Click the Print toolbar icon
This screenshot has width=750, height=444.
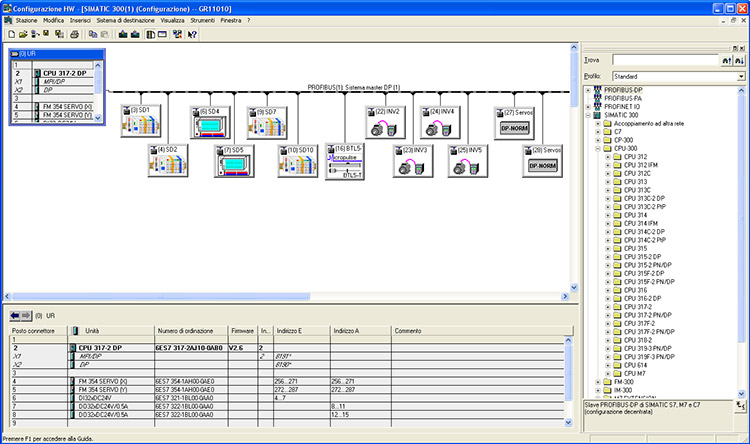pyautogui.click(x=74, y=34)
